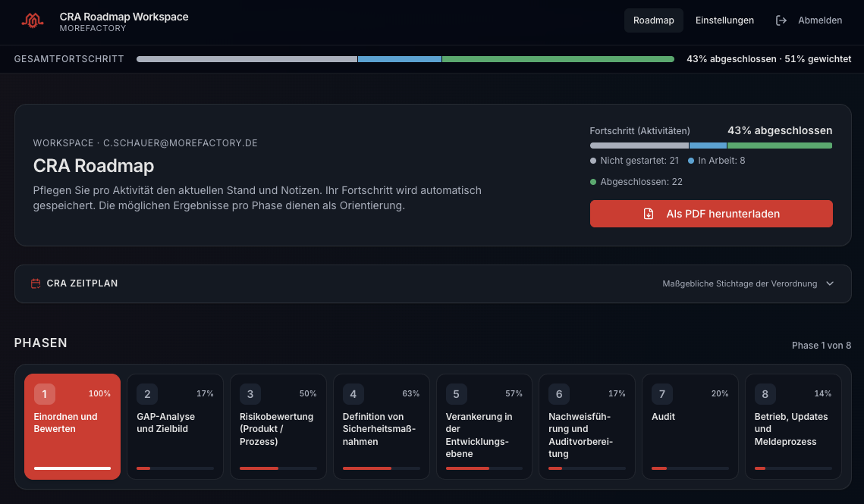Click the 14% value on phase 8

pyautogui.click(x=823, y=394)
